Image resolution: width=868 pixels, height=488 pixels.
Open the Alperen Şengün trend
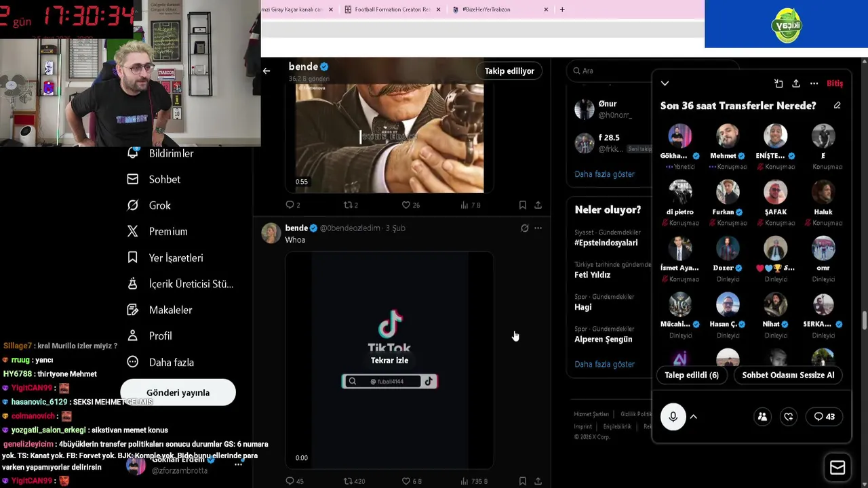[x=603, y=339]
